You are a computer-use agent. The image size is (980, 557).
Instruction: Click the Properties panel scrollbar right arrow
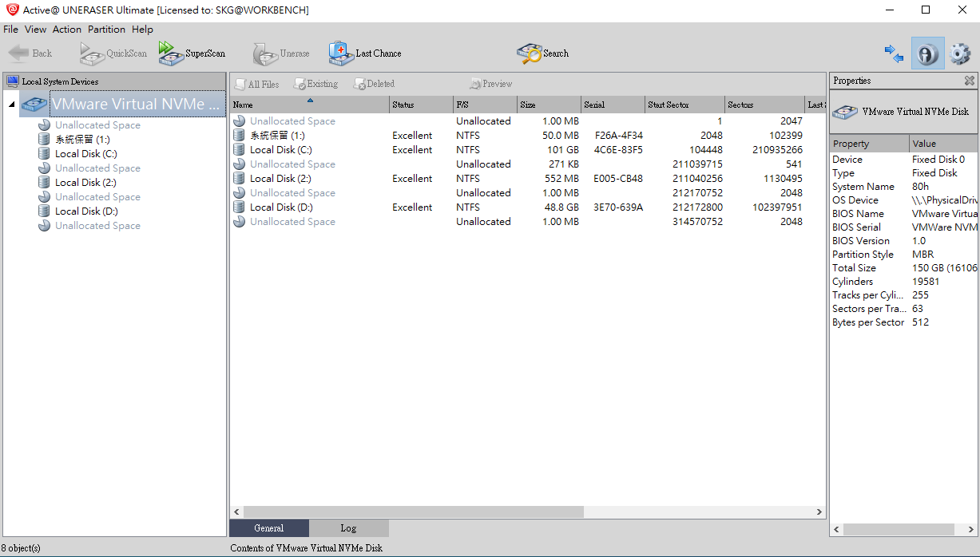coord(971,529)
